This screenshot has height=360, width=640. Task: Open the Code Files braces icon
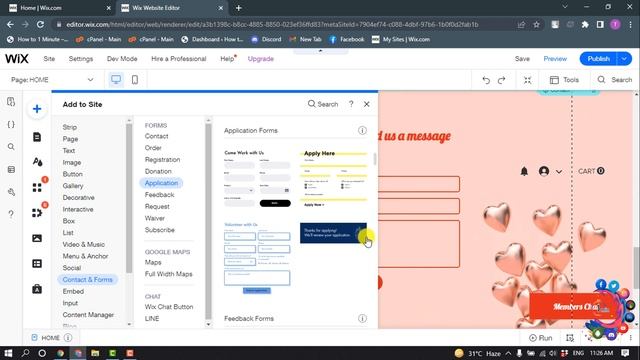pyautogui.click(x=11, y=124)
